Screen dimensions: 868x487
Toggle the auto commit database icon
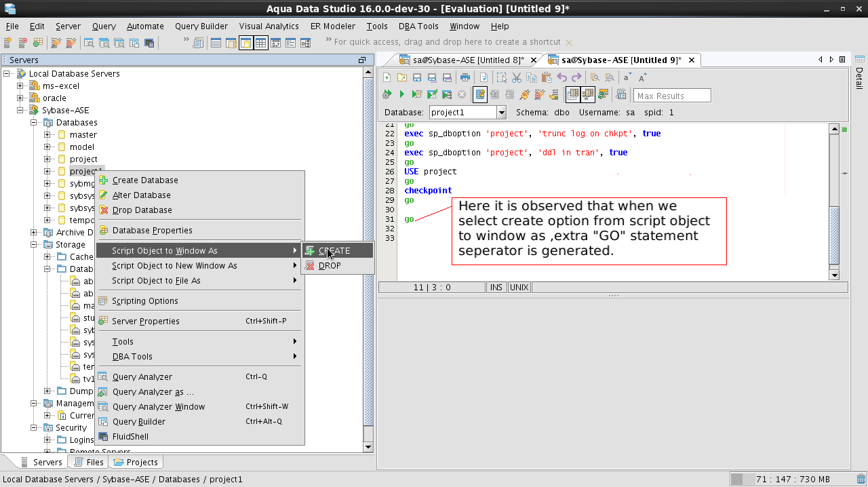[x=480, y=95]
